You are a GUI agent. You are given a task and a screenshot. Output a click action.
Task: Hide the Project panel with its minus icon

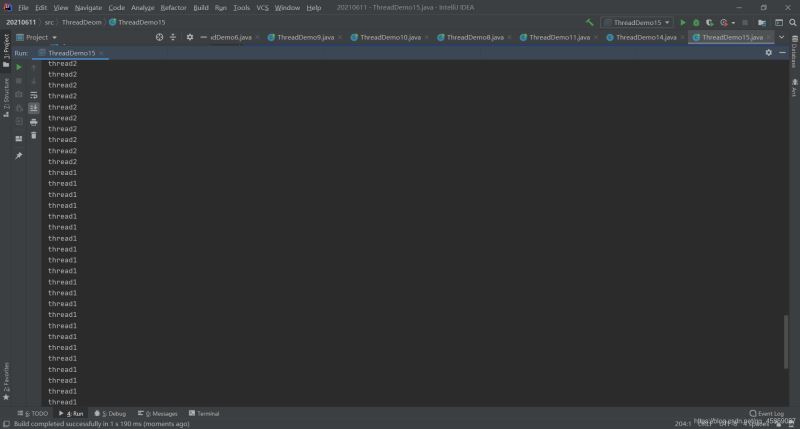click(204, 37)
